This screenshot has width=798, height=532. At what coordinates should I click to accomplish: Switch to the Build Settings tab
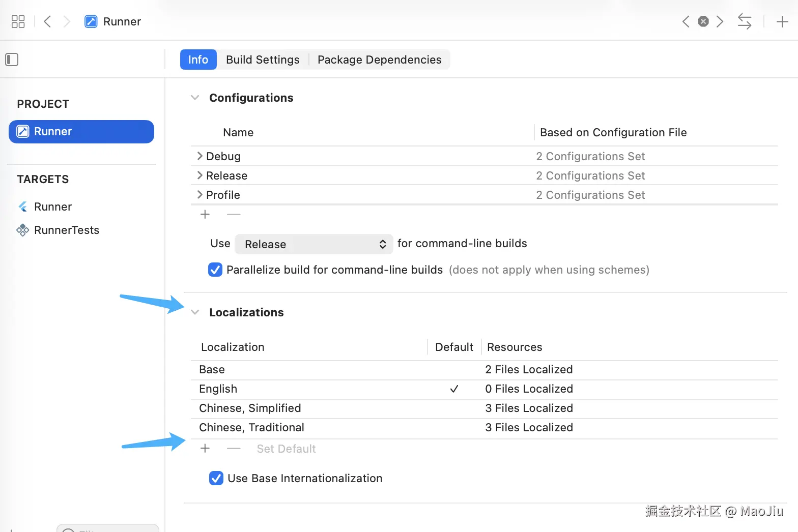(x=263, y=60)
